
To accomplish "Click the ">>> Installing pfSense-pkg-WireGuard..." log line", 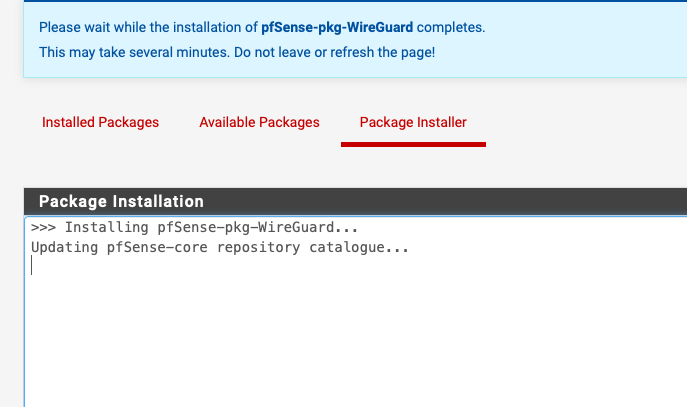I will click(x=194, y=228).
